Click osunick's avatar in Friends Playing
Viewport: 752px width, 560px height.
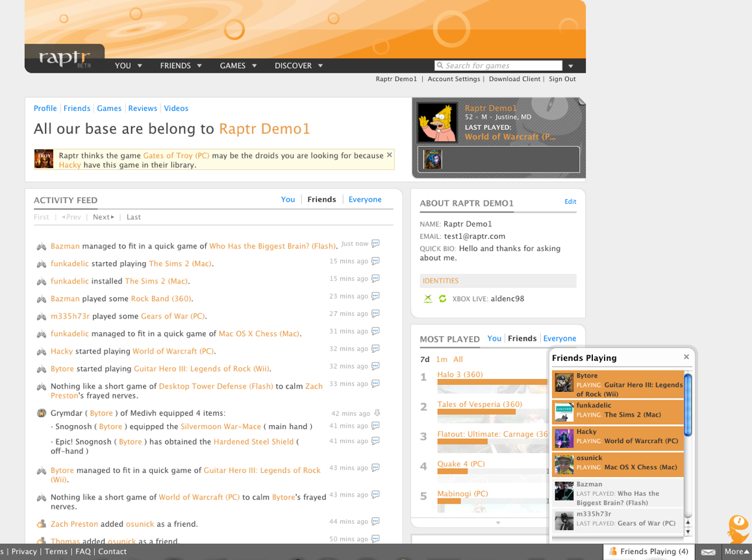564,465
